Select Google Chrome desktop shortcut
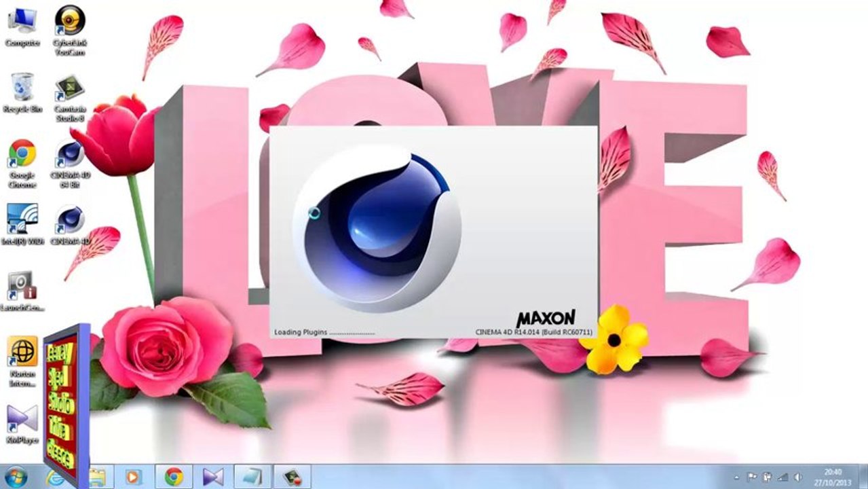 22,164
